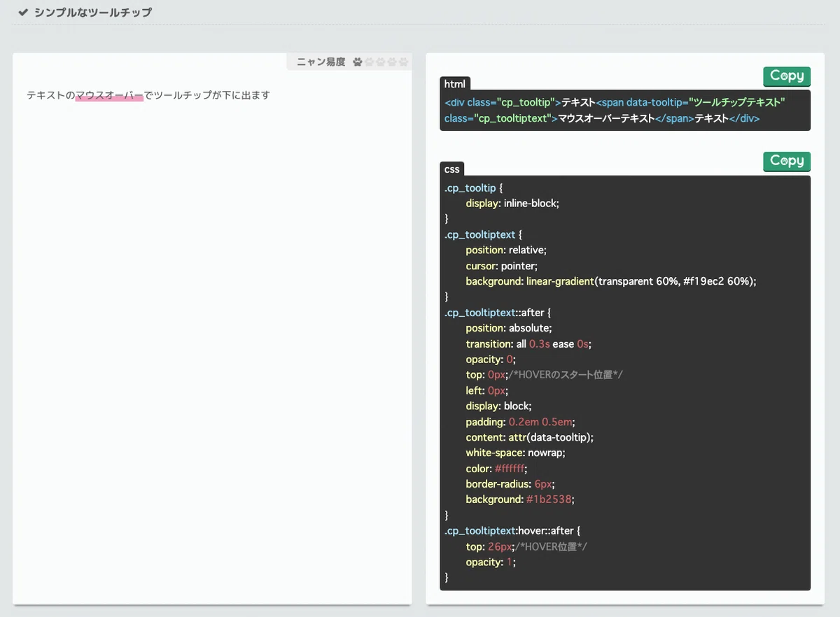Click the color: #ffffff; line
The image size is (840, 617).
[497, 469]
